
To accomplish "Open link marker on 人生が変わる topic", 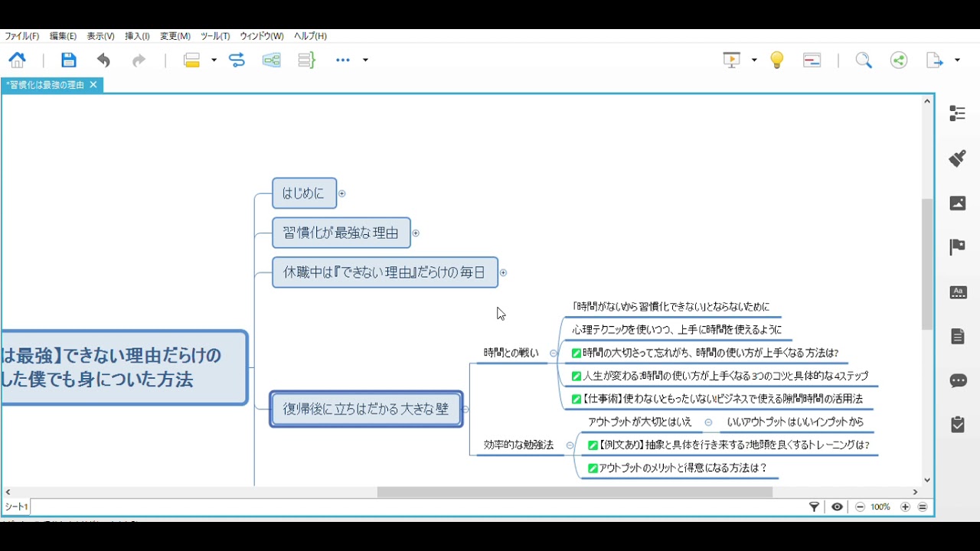I will 577,377.
